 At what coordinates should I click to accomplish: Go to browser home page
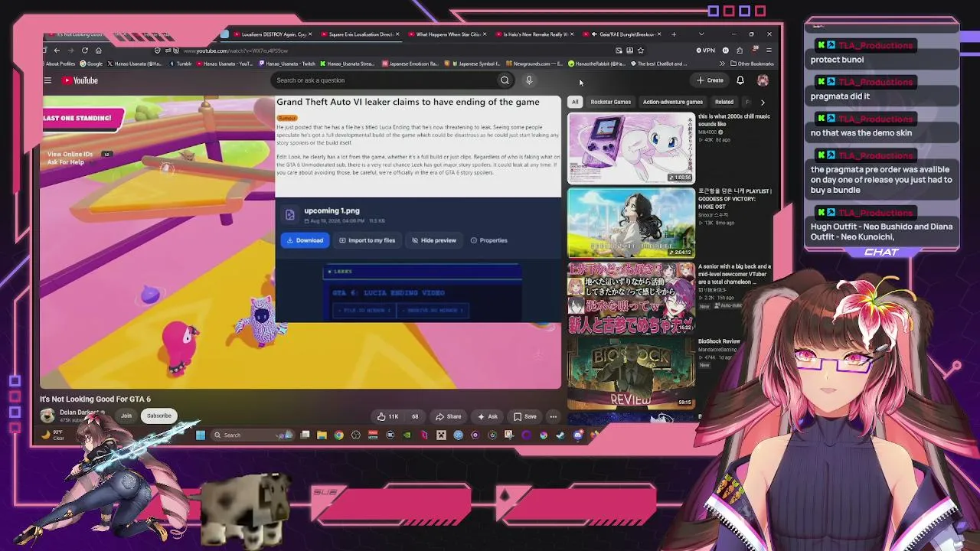[x=98, y=51]
